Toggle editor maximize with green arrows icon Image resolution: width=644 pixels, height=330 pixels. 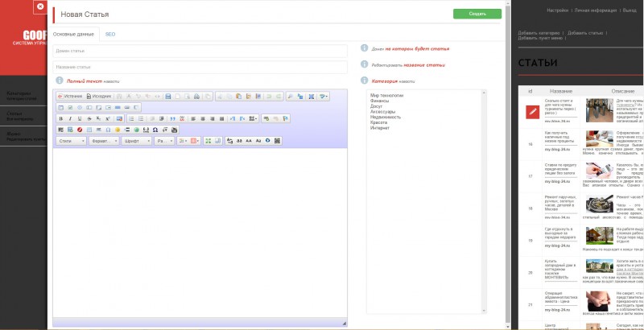tap(208, 141)
